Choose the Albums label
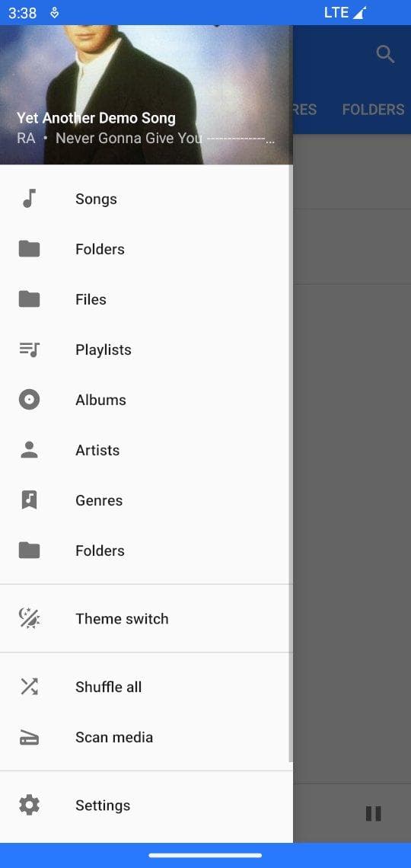The image size is (411, 868). tap(100, 400)
